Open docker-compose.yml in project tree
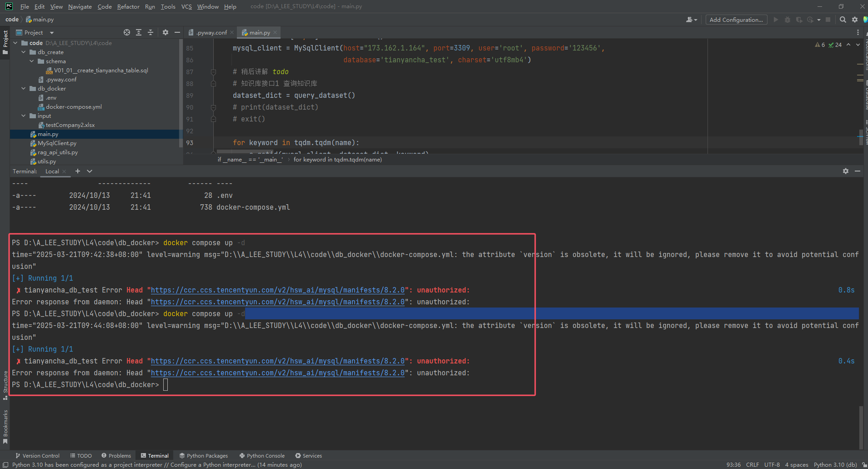The height and width of the screenshot is (469, 868). pos(74,107)
